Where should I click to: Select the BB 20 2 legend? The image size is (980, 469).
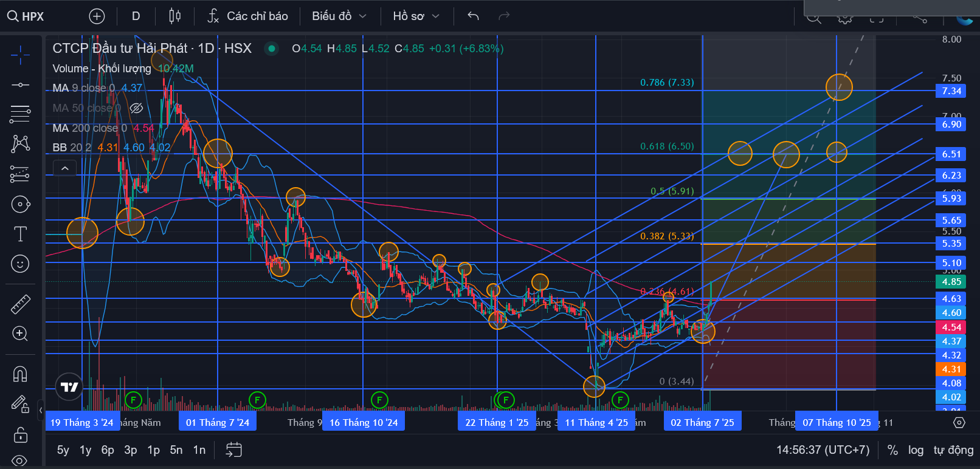(x=72, y=148)
